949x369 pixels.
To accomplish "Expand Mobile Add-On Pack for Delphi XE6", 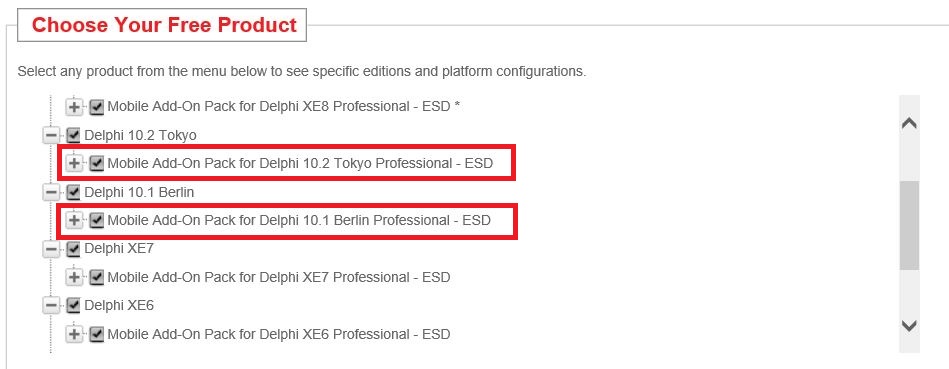I will point(74,335).
